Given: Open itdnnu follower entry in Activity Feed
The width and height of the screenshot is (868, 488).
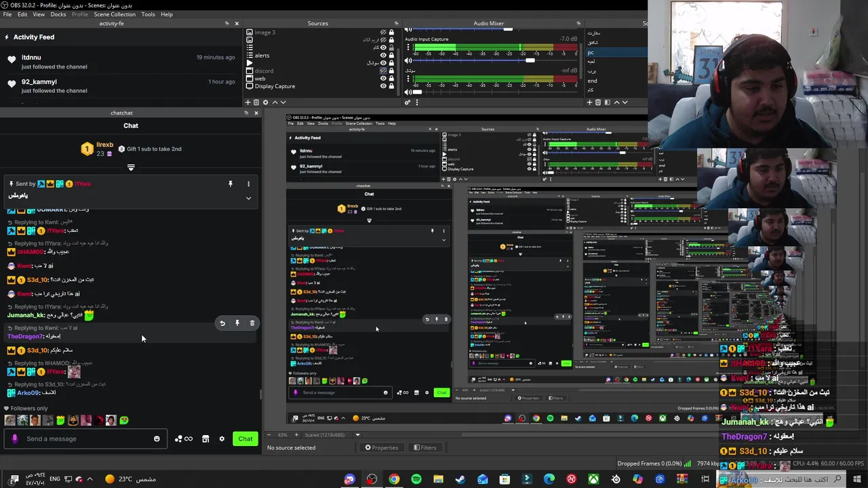Looking at the screenshot, I should click(121, 62).
